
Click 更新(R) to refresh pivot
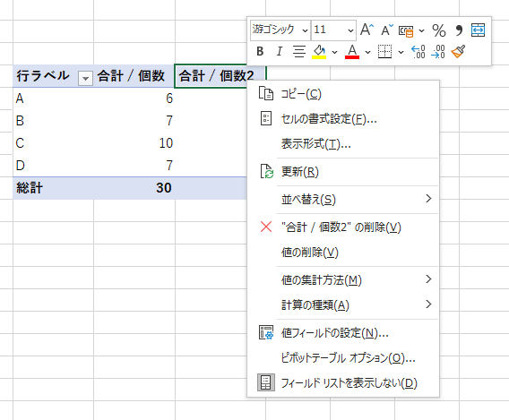coord(343,172)
